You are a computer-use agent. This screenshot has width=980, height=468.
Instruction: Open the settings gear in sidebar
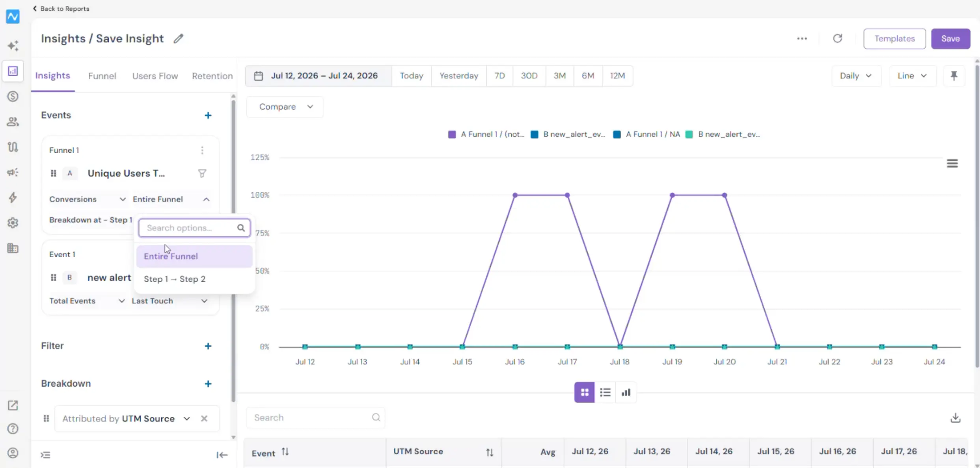(13, 223)
